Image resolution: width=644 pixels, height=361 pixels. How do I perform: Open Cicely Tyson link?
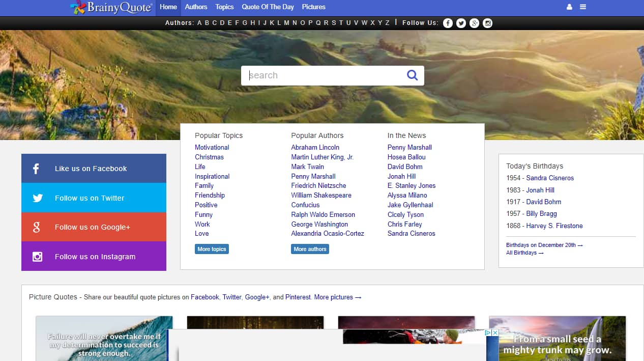[406, 214]
